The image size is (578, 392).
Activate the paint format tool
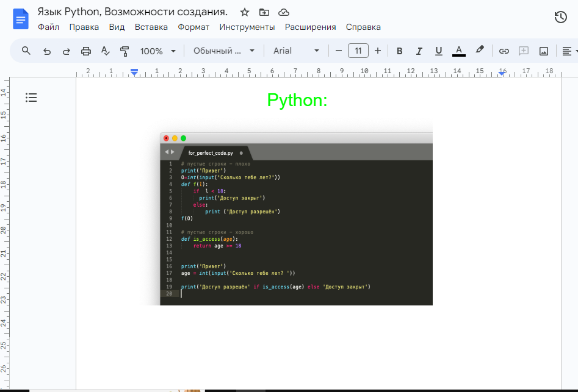[125, 51]
